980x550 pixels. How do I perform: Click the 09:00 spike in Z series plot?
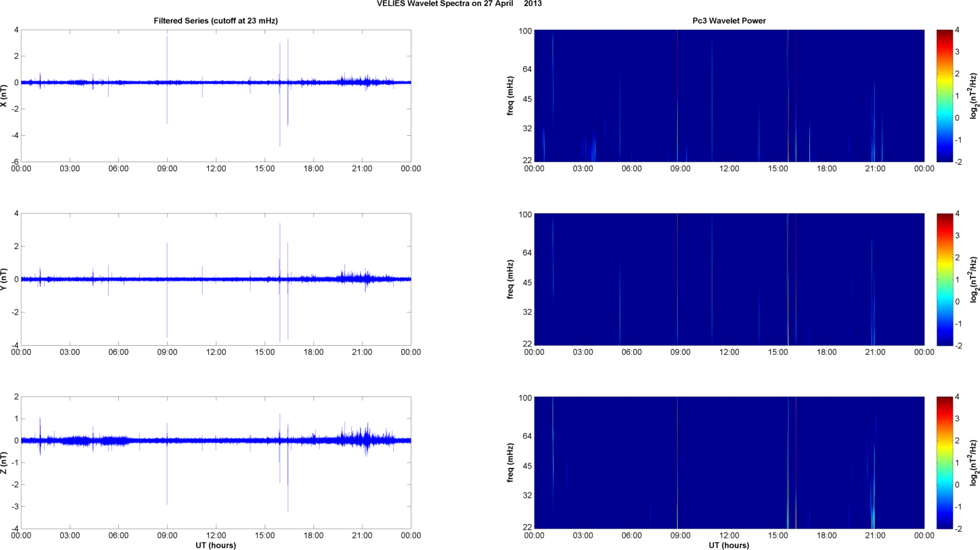[167, 464]
